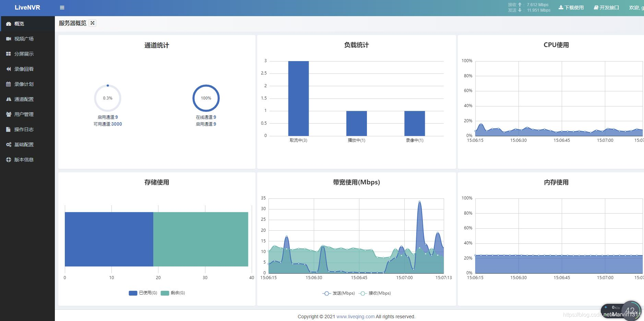This screenshot has height=321, width=644.
Task: Click the fullscreen expand icon beside 服务器概览
Action: (x=92, y=23)
